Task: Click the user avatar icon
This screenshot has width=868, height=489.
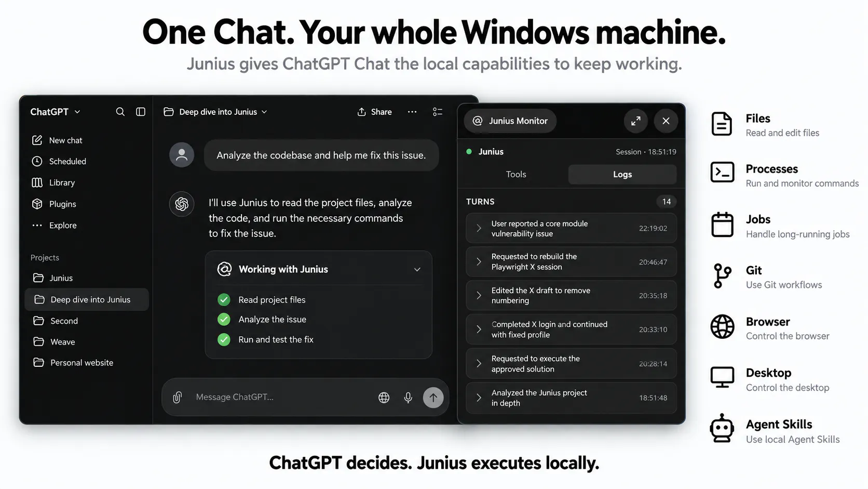Action: pyautogui.click(x=182, y=155)
